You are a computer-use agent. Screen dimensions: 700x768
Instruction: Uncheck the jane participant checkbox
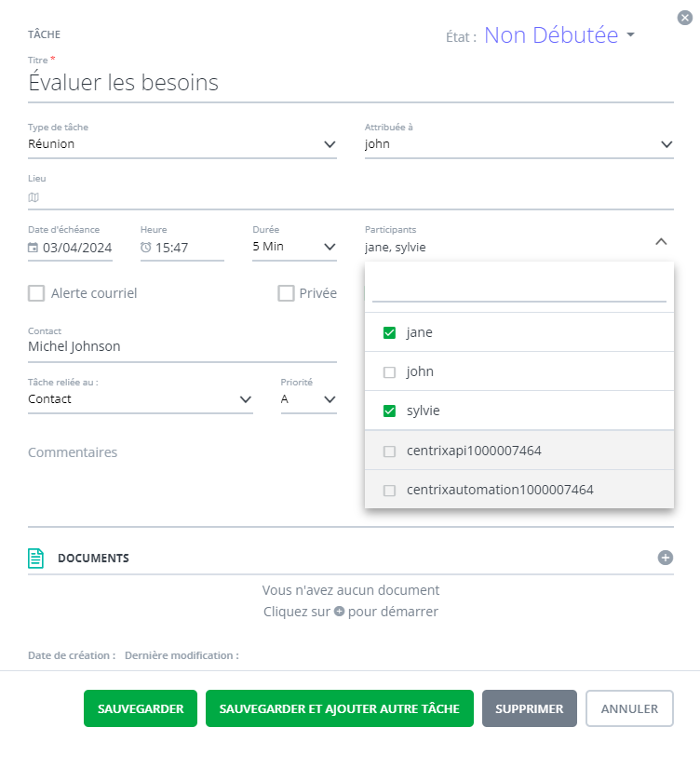coord(389,331)
